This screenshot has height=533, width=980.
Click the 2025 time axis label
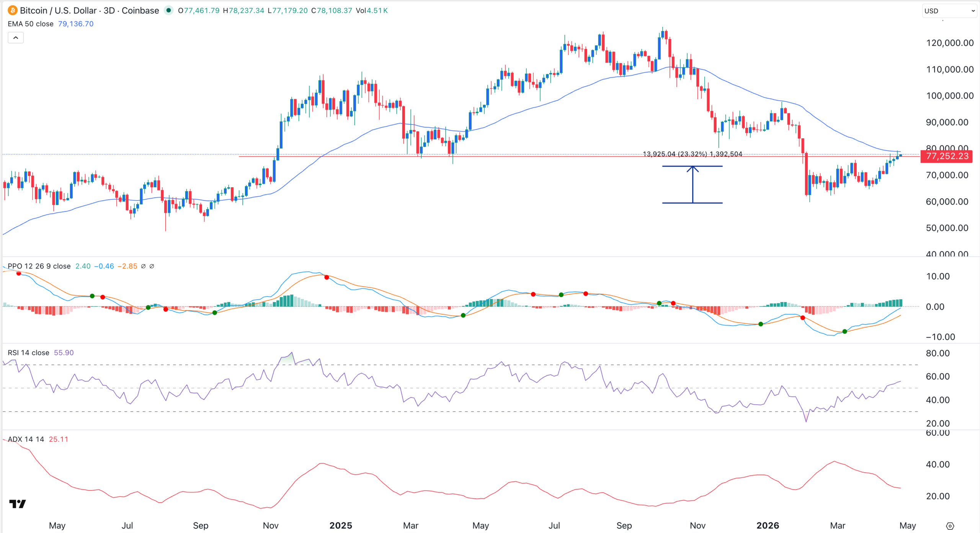[x=341, y=526]
